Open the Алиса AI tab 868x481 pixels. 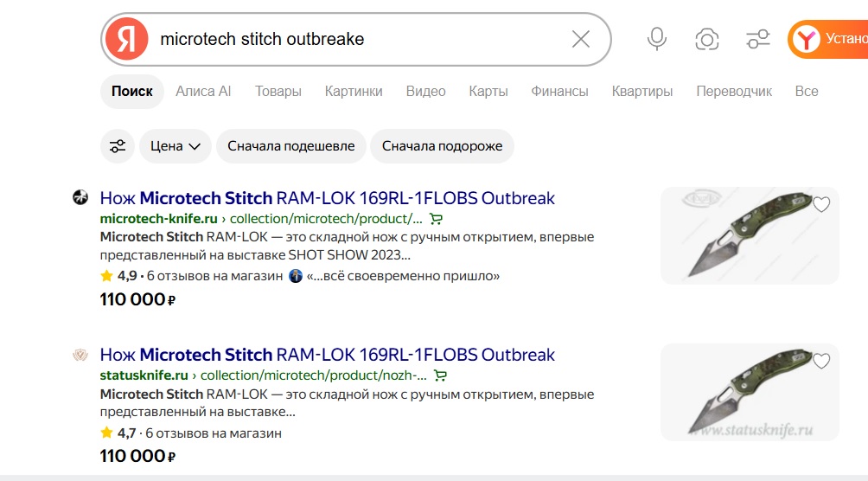point(203,92)
